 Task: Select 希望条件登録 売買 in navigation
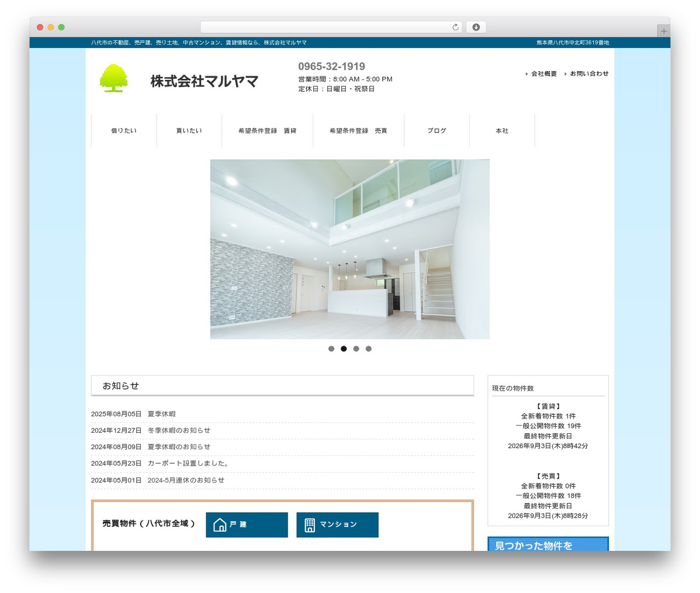359,131
